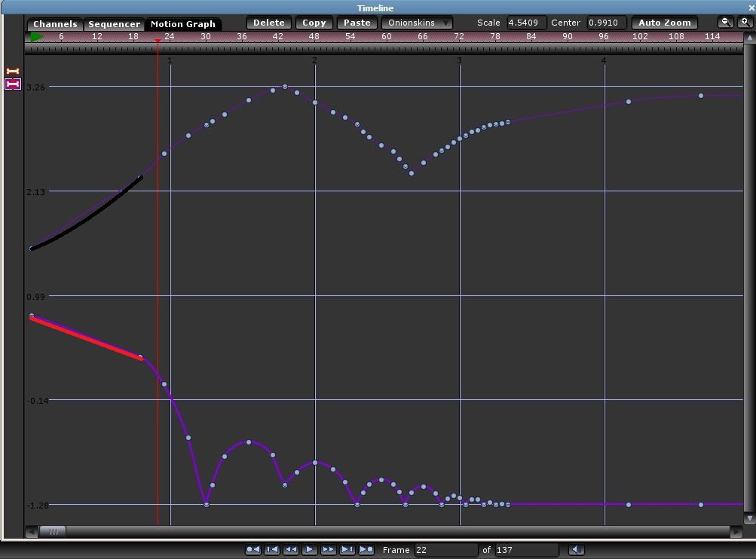Viewport: 756px width, 559px height.
Task: Click the second marker label 4
Action: coord(604,60)
